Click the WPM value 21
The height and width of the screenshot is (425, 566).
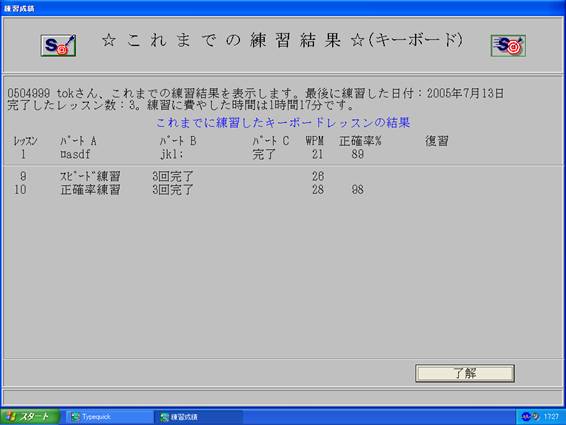pos(318,155)
